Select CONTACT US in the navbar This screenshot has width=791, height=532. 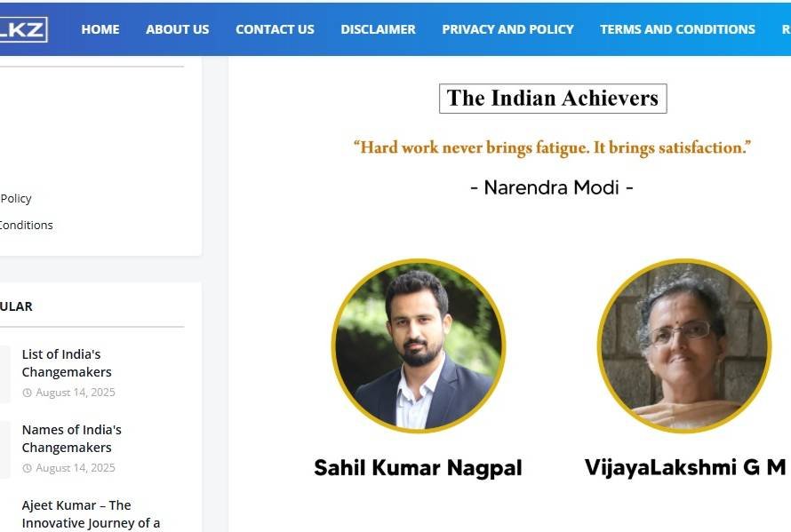[x=275, y=29]
